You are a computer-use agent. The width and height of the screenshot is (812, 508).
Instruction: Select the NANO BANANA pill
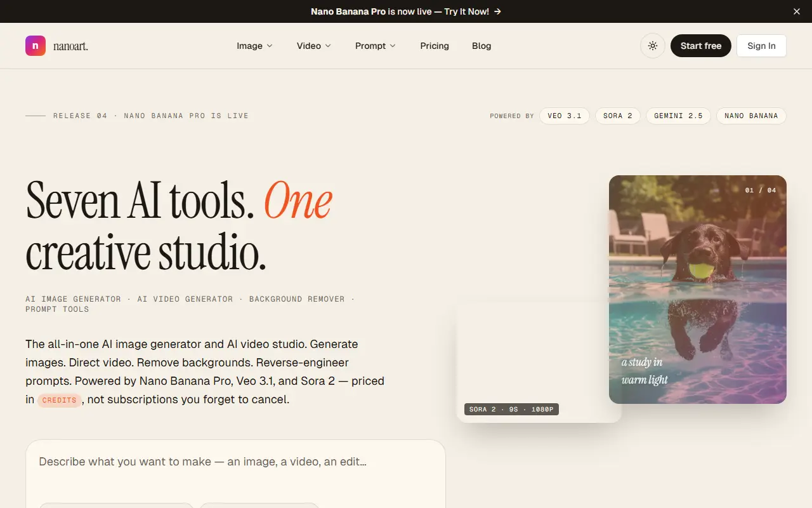click(x=751, y=116)
